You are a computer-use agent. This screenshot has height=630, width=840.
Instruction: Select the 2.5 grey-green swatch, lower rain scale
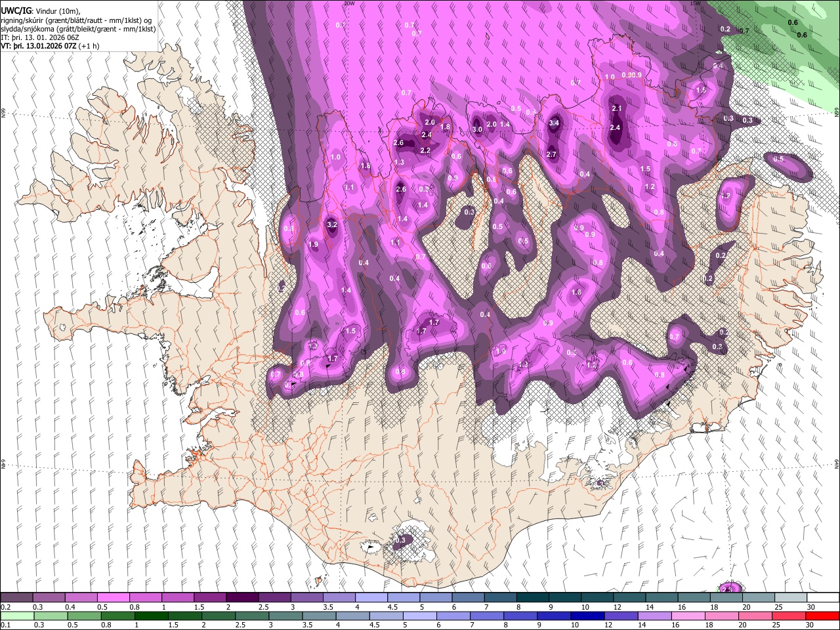coord(252,616)
